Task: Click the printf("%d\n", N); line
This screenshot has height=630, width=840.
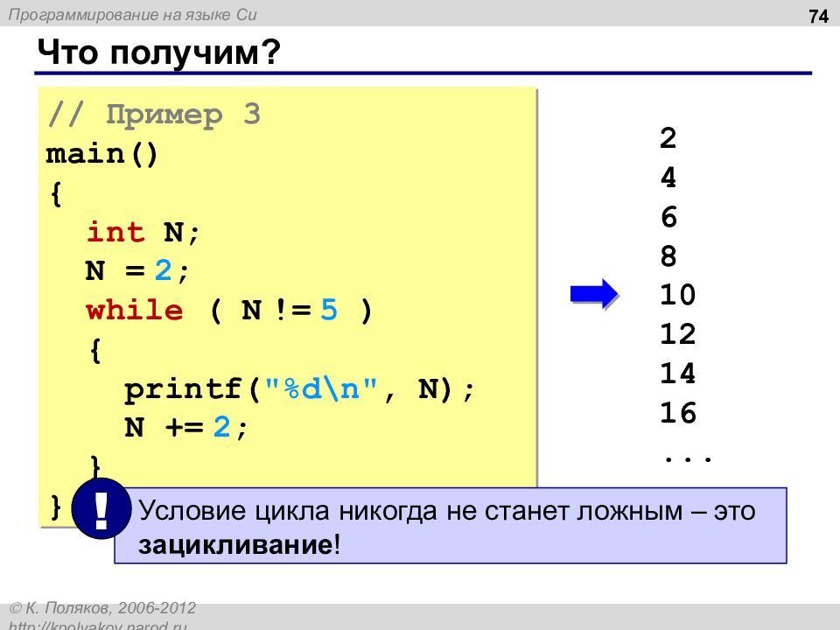Action: tap(299, 388)
